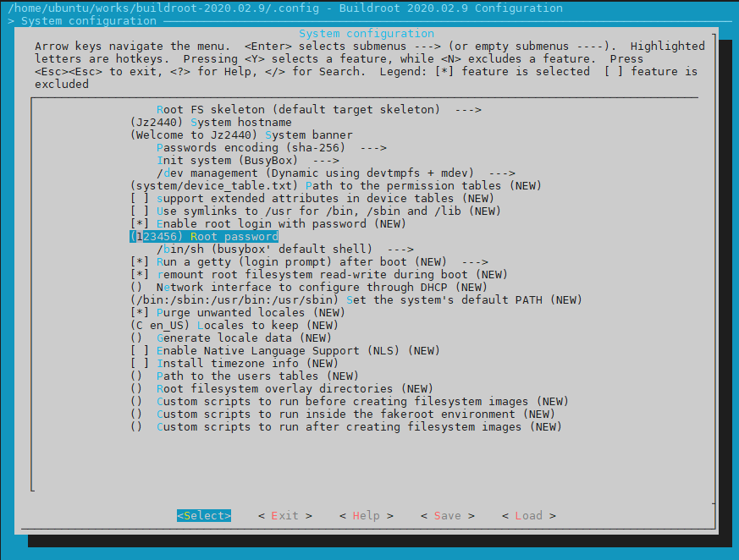
Task: Select the System hostname entry (Jz2440)
Action: point(211,123)
